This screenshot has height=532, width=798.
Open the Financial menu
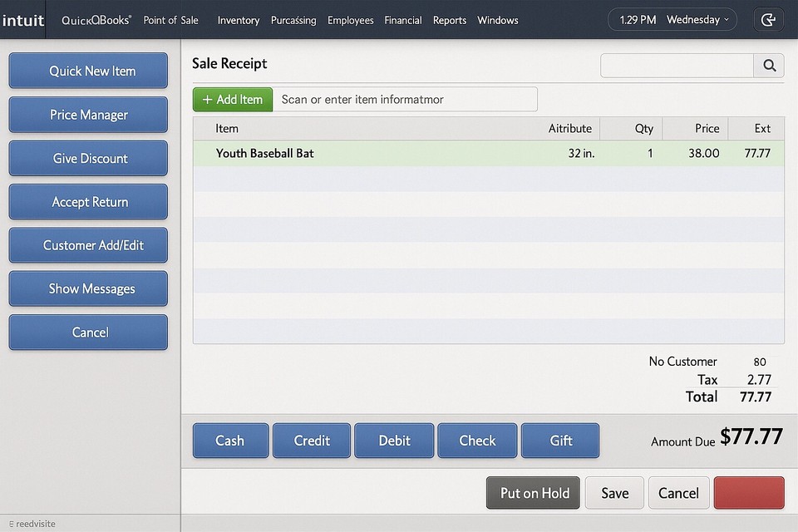pos(403,20)
